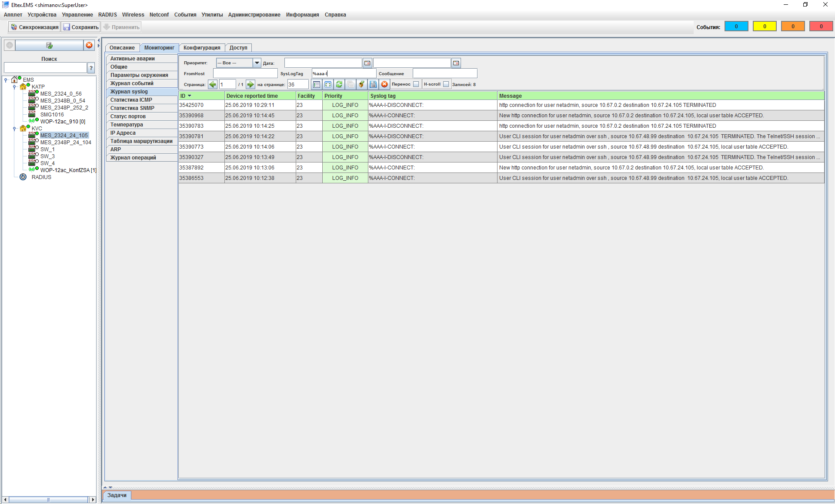Collapse the EMS tree root node
The width and height of the screenshot is (835, 504).
pos(6,80)
